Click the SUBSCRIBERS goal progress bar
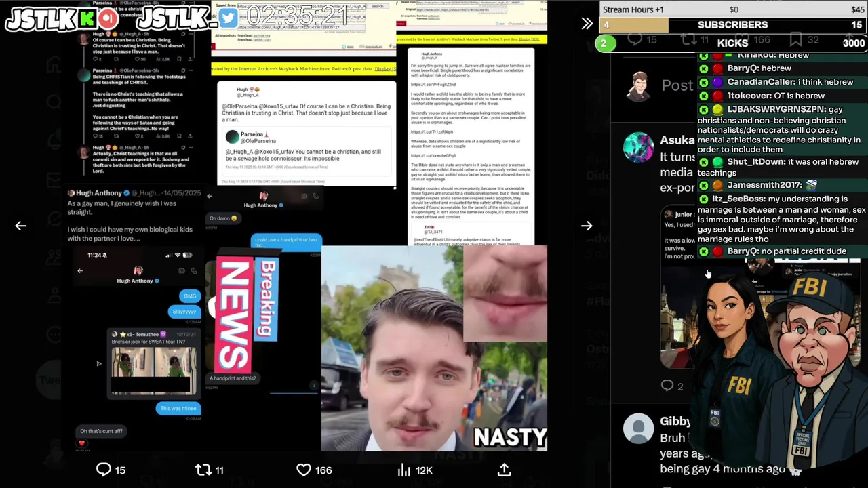The height and width of the screenshot is (488, 868). [733, 25]
